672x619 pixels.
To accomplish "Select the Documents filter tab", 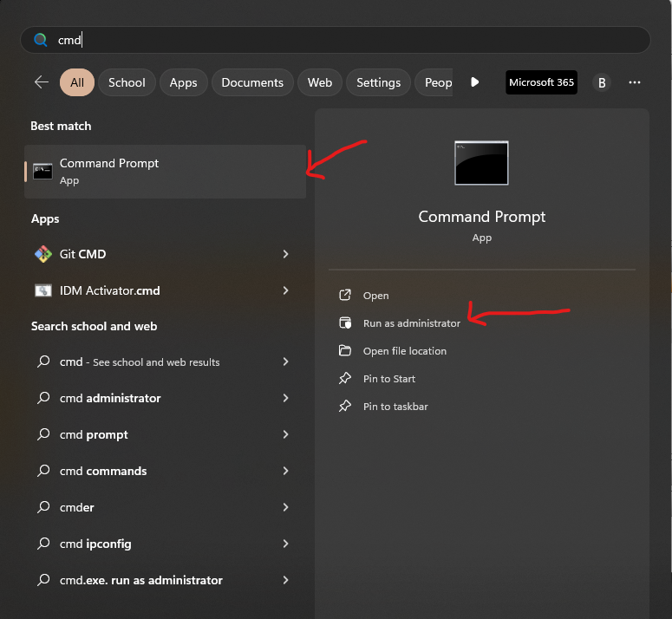I will [252, 82].
